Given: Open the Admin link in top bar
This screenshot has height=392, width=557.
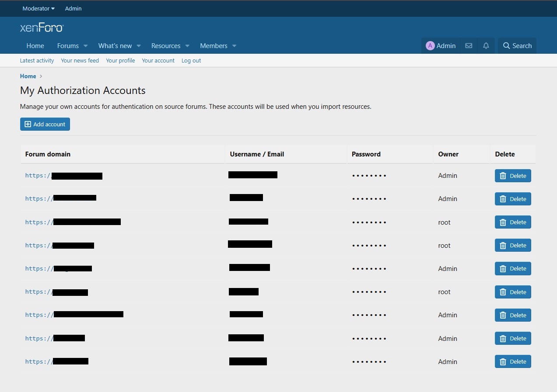Looking at the screenshot, I should (x=73, y=8).
